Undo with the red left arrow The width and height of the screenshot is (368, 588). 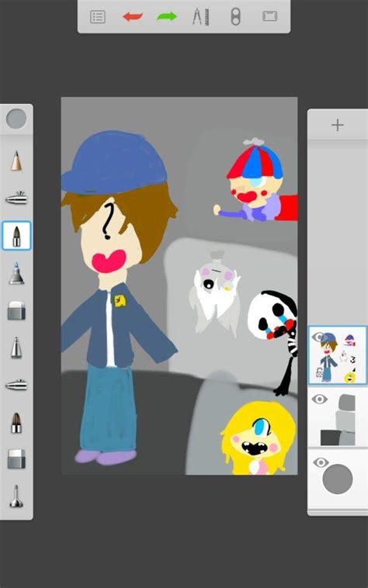coord(133,17)
